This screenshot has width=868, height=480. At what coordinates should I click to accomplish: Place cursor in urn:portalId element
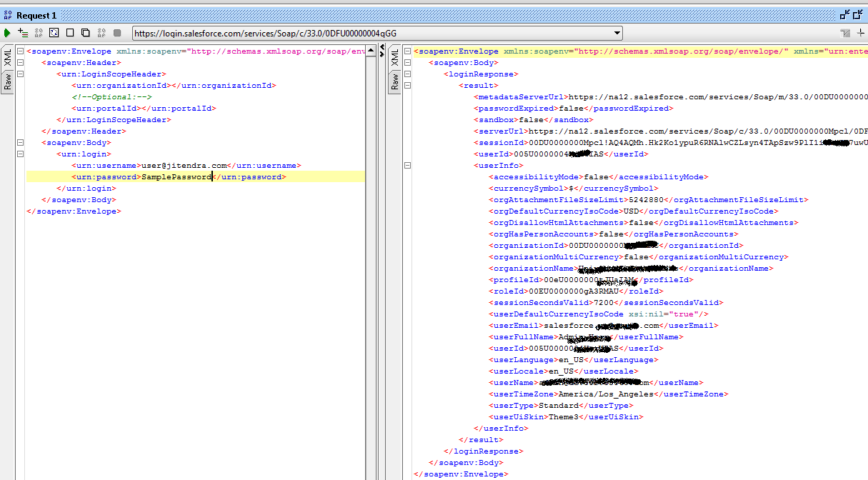click(x=144, y=109)
